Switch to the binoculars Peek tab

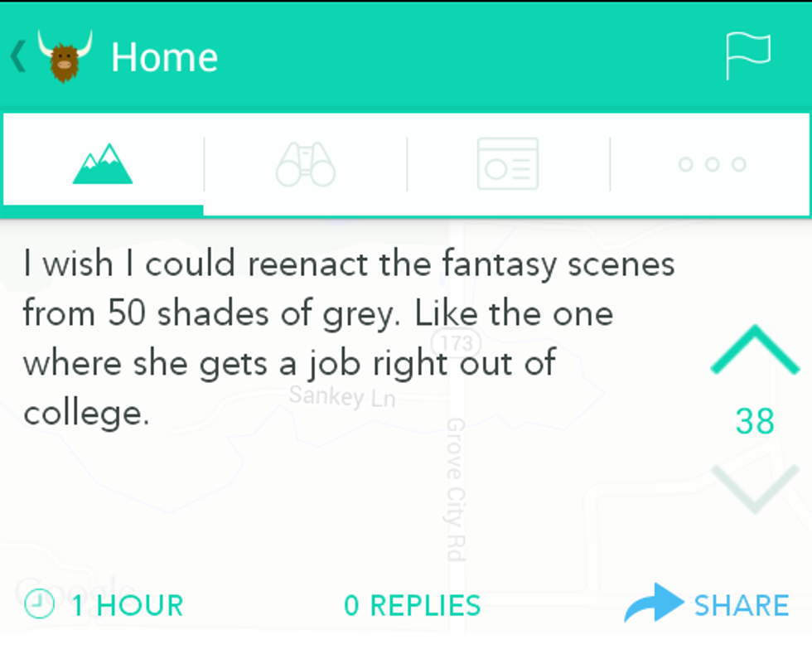pos(305,164)
